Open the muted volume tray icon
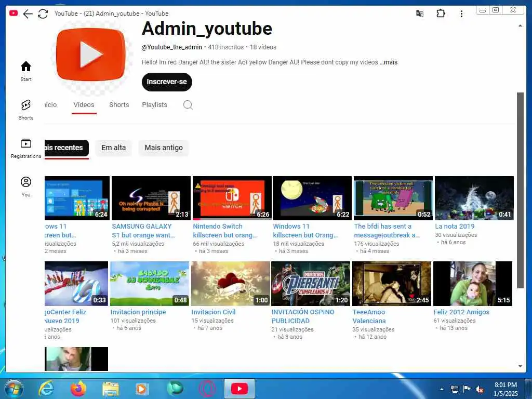Viewport: 532px width, 399px height. [480, 390]
